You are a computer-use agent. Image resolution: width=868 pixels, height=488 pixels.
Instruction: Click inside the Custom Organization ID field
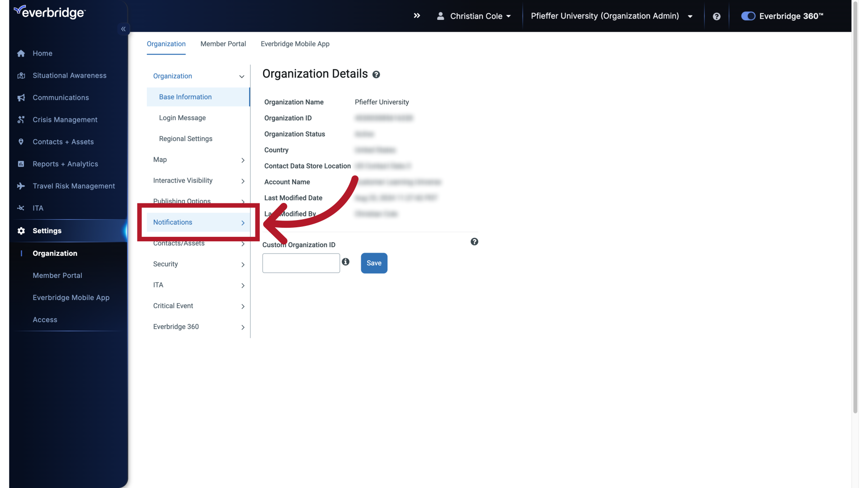point(300,263)
